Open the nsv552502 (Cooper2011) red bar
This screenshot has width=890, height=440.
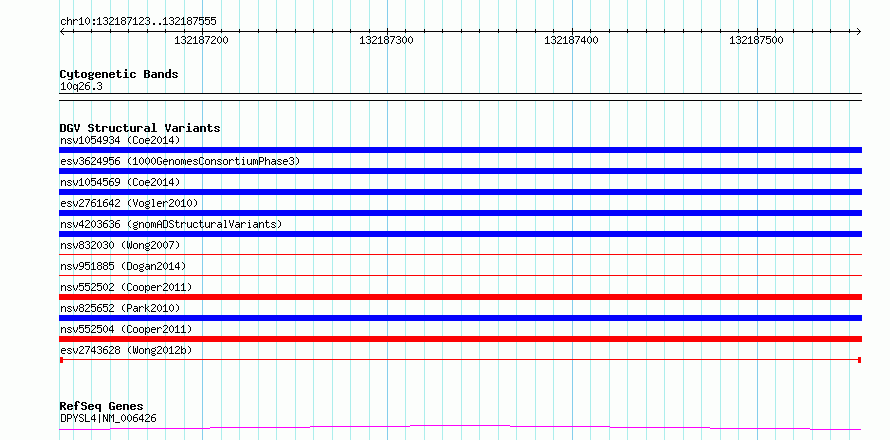coord(460,297)
